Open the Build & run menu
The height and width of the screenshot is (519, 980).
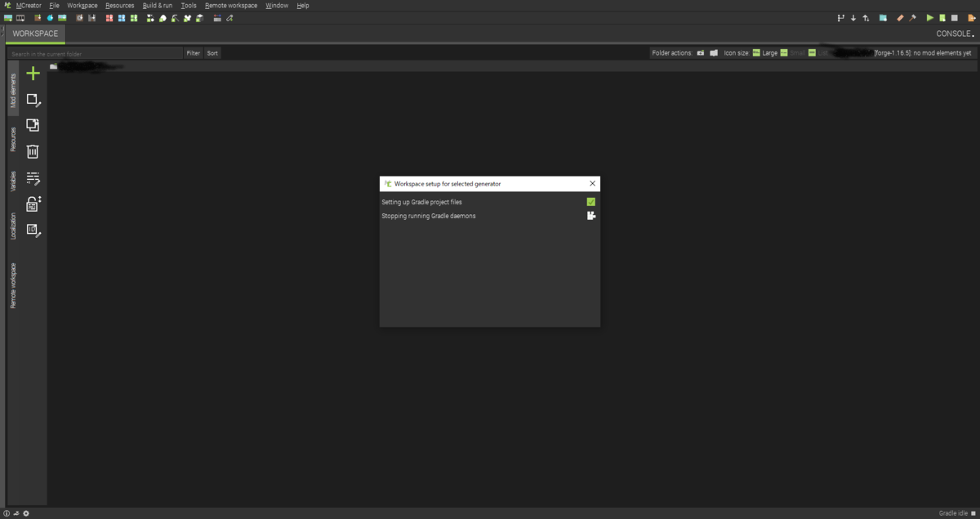click(x=158, y=6)
